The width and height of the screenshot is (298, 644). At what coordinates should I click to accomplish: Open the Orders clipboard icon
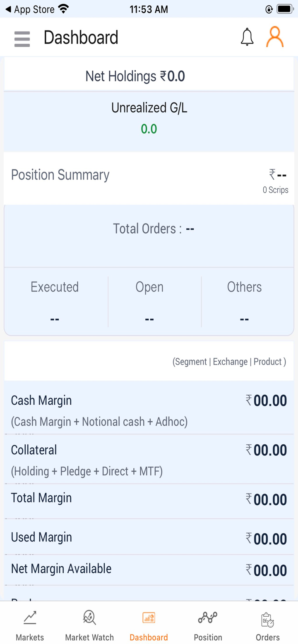click(267, 620)
